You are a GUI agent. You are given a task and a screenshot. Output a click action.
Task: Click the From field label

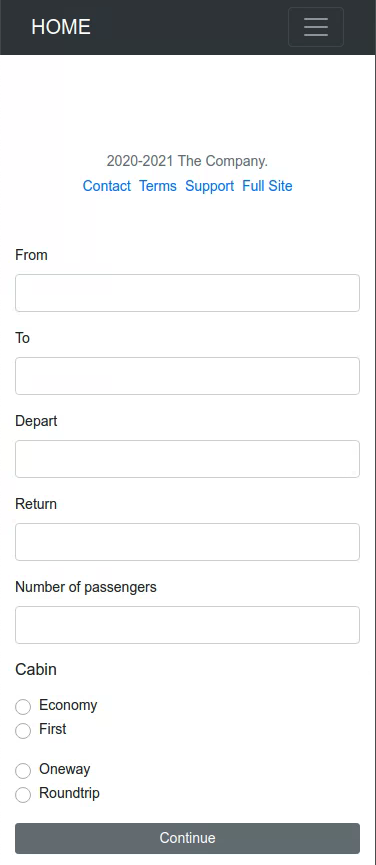coord(31,255)
